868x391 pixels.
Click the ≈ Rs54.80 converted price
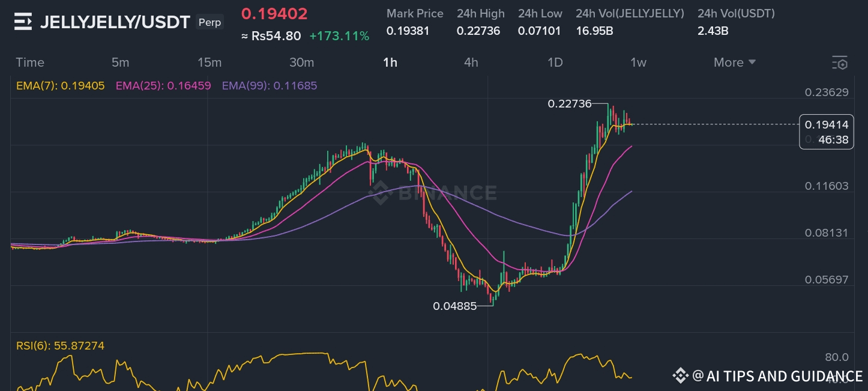point(271,36)
